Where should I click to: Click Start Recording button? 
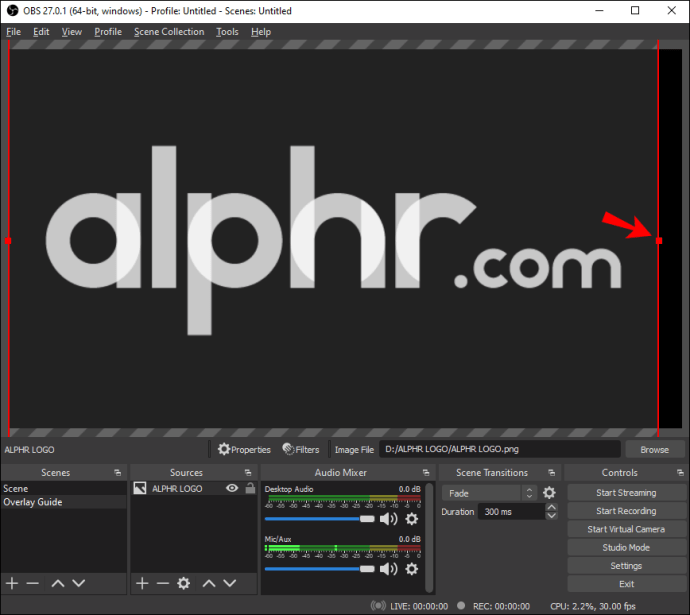626,511
